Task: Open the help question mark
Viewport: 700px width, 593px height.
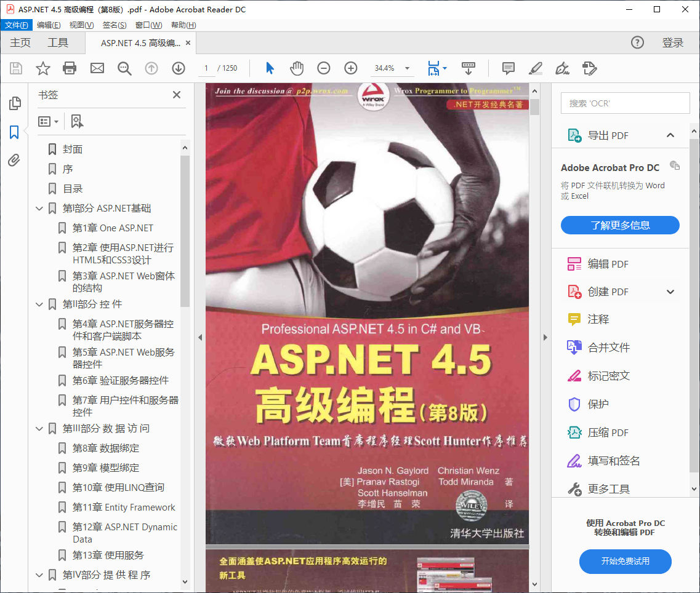Action: 637,42
